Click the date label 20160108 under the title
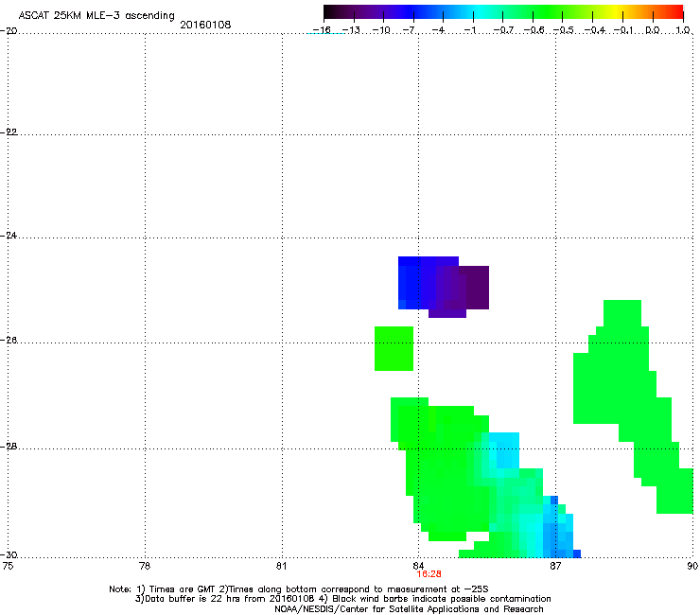Screen dimensions: 700x615 coord(205,25)
